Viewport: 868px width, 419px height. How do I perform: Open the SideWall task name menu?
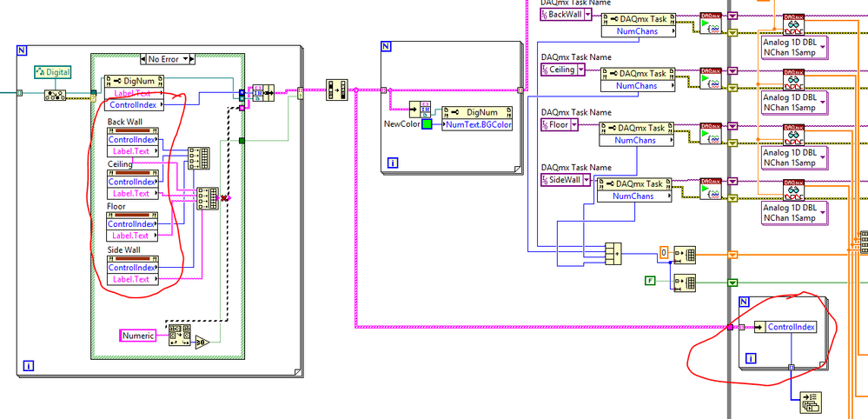pyautogui.click(x=587, y=180)
